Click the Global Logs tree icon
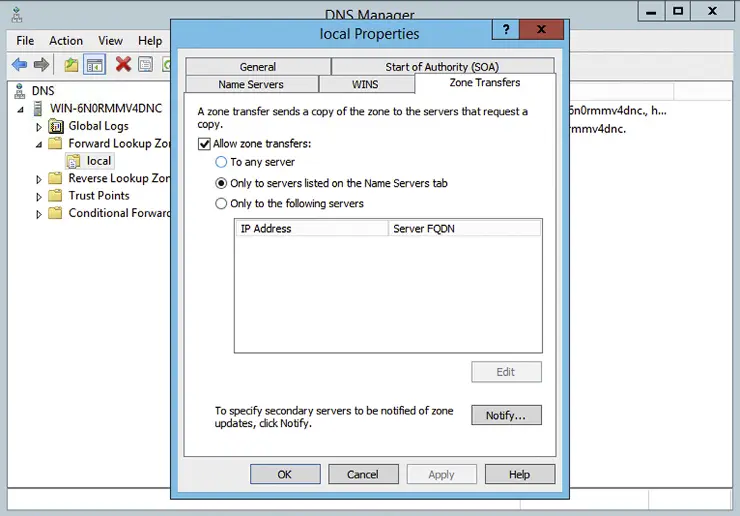The height and width of the screenshot is (516, 740). click(x=56, y=126)
